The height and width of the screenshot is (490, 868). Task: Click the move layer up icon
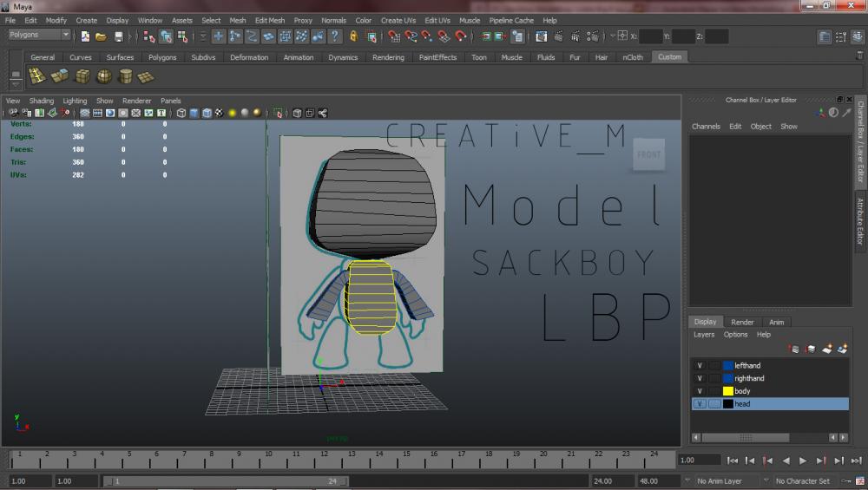[x=794, y=349]
